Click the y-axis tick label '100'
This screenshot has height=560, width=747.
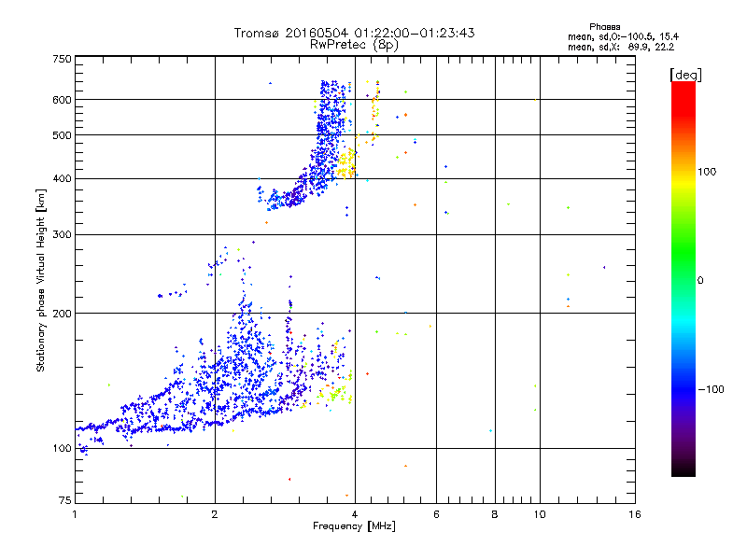click(x=62, y=449)
